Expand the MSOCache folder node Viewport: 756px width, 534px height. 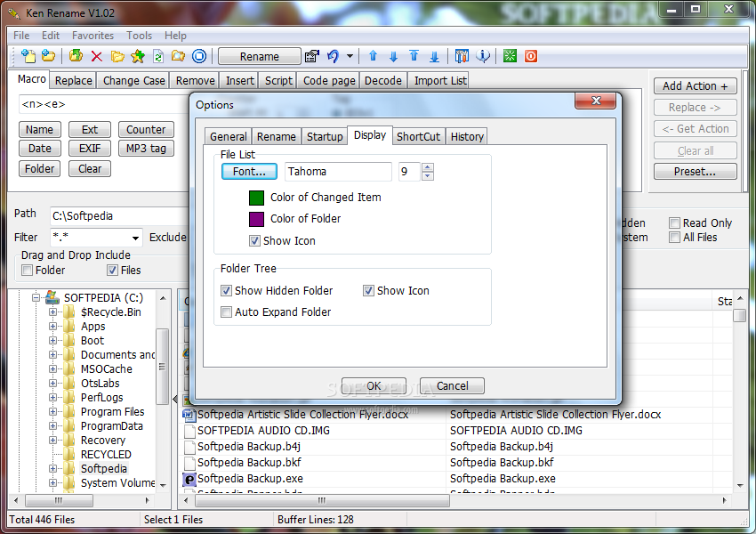[x=52, y=369]
